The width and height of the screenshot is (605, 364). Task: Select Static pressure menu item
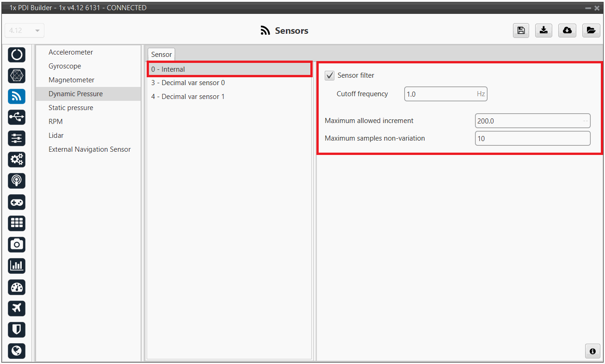(71, 108)
